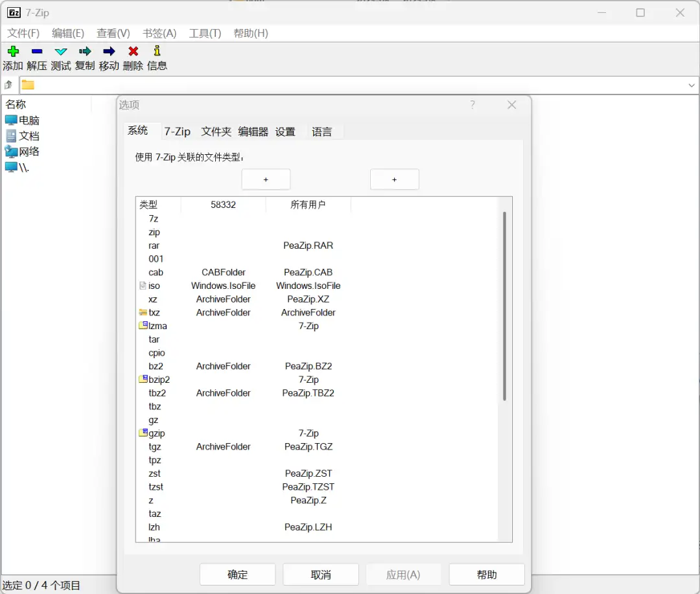
Task: Click PeaZip.TBZ2 in the tbz2 row
Action: [308, 393]
